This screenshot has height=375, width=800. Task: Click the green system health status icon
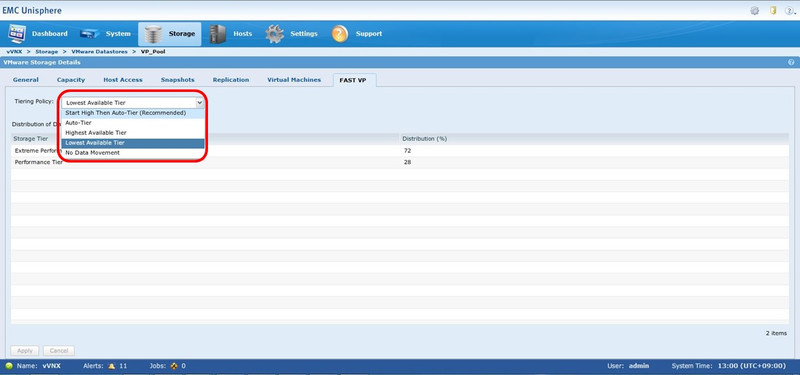tap(9, 366)
